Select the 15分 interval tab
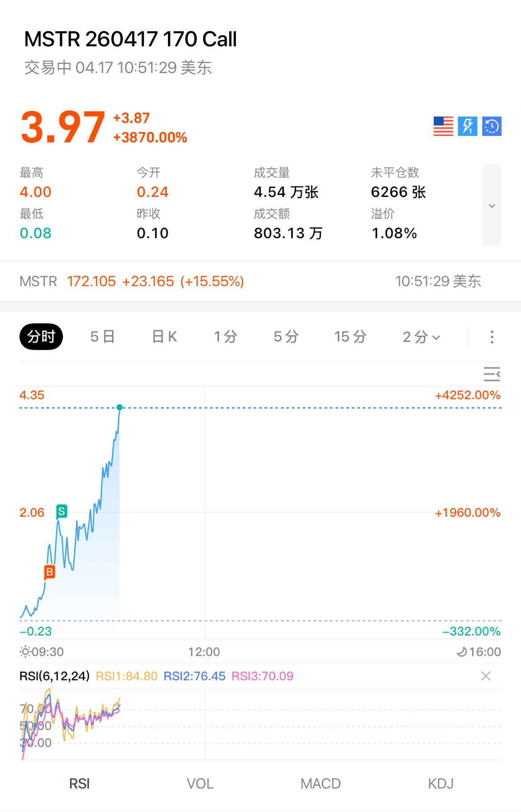 point(350,337)
